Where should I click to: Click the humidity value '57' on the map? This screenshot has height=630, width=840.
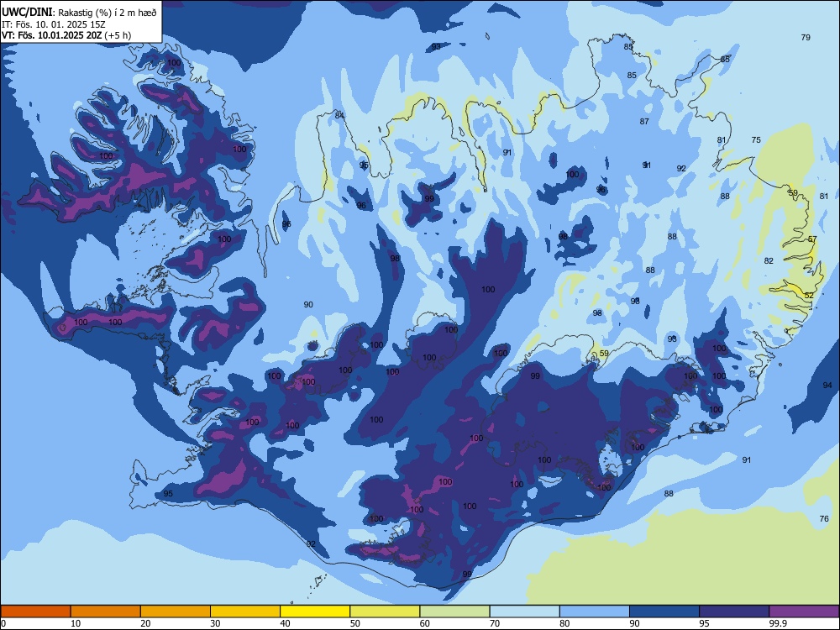[812, 239]
